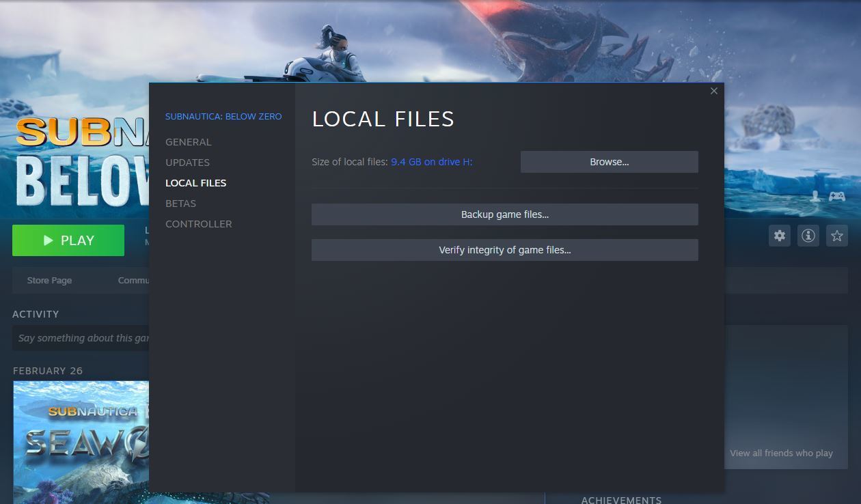Click Backup game files
Image resolution: width=861 pixels, height=504 pixels.
pos(505,214)
